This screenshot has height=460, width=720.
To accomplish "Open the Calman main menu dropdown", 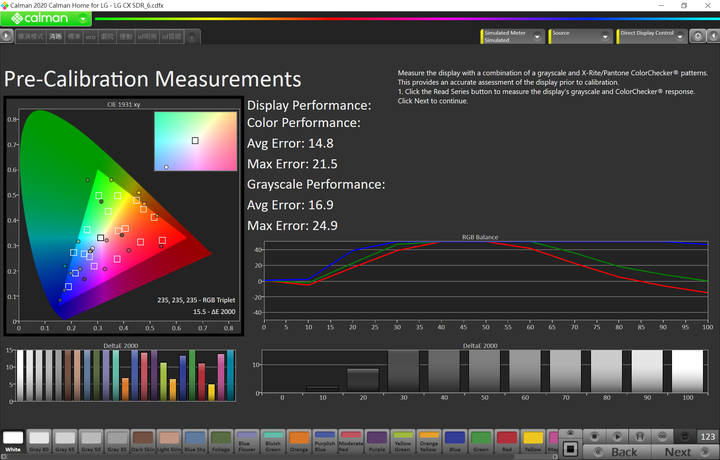I will [x=83, y=19].
